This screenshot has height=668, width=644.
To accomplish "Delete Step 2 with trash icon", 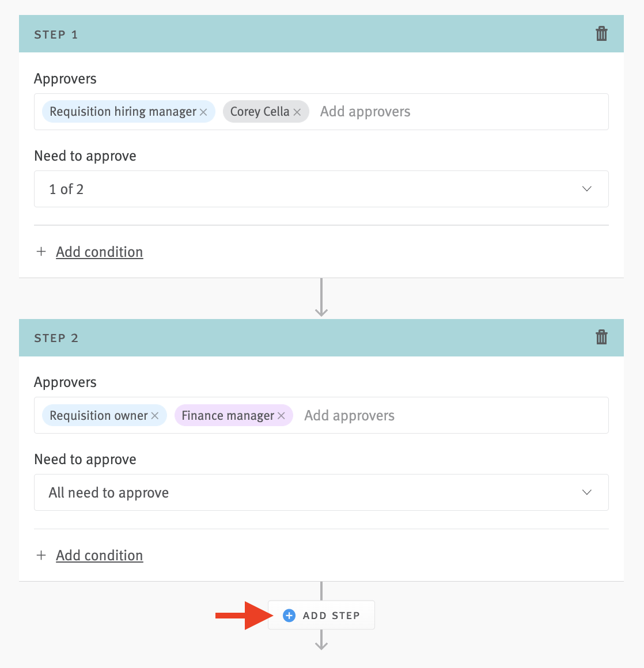I will (x=601, y=337).
